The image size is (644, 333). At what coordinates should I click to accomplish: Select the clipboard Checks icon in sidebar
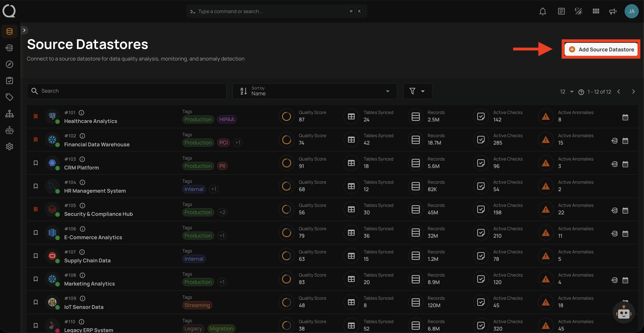tap(9, 80)
